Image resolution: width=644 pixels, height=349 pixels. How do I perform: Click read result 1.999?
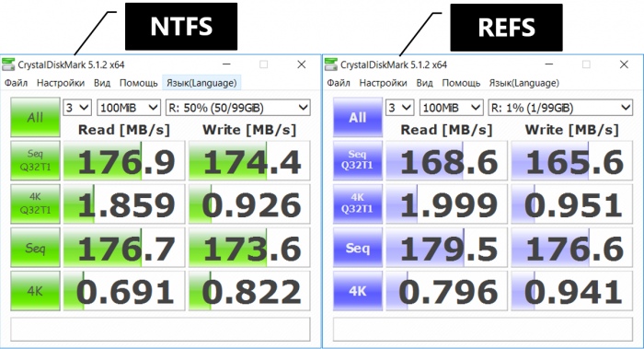click(x=446, y=204)
